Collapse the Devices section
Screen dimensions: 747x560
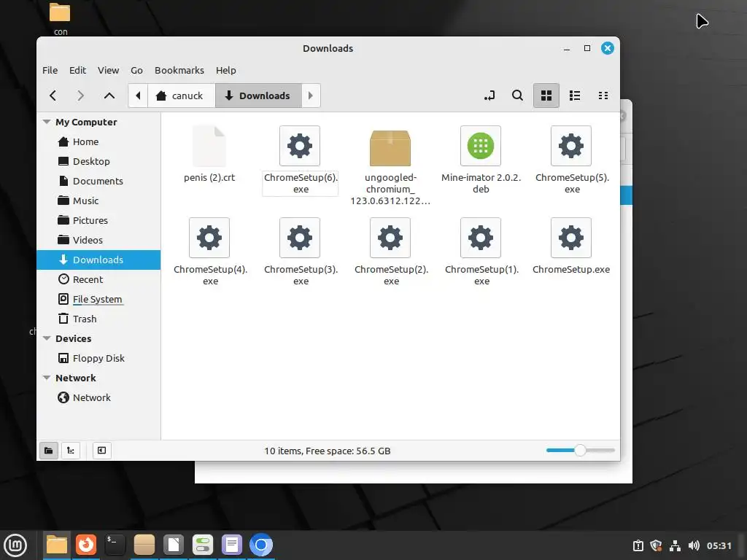point(47,338)
